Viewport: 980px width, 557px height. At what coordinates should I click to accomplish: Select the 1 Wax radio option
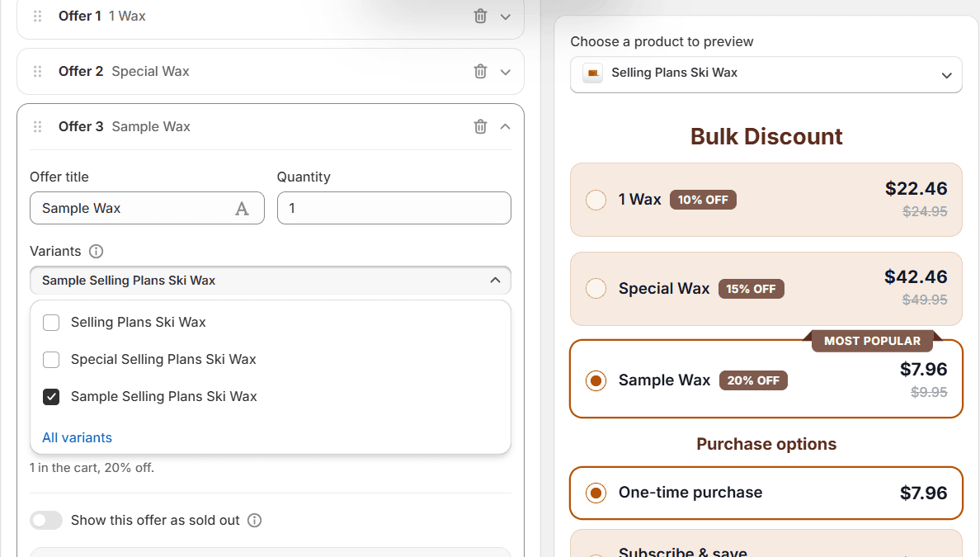(596, 200)
